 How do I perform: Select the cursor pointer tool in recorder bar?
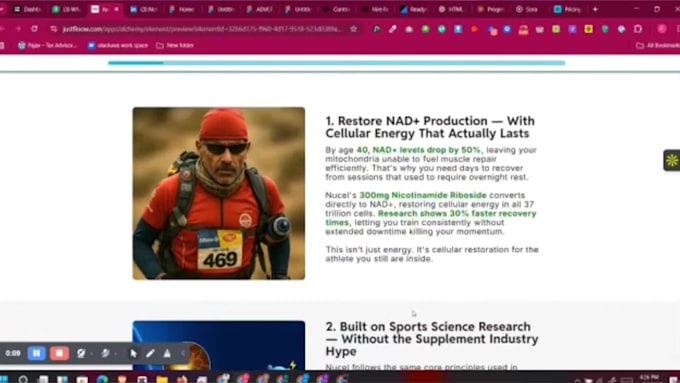(x=133, y=354)
